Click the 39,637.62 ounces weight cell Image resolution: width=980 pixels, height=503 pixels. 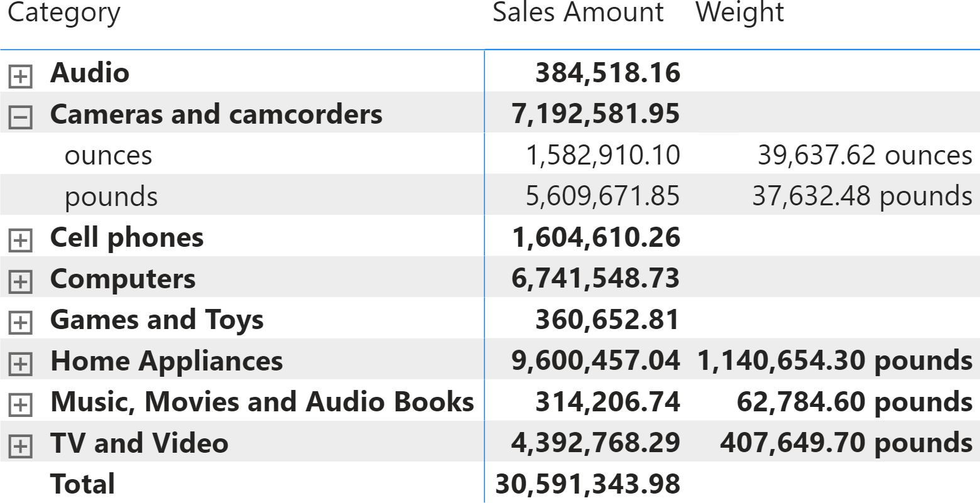[x=865, y=155]
